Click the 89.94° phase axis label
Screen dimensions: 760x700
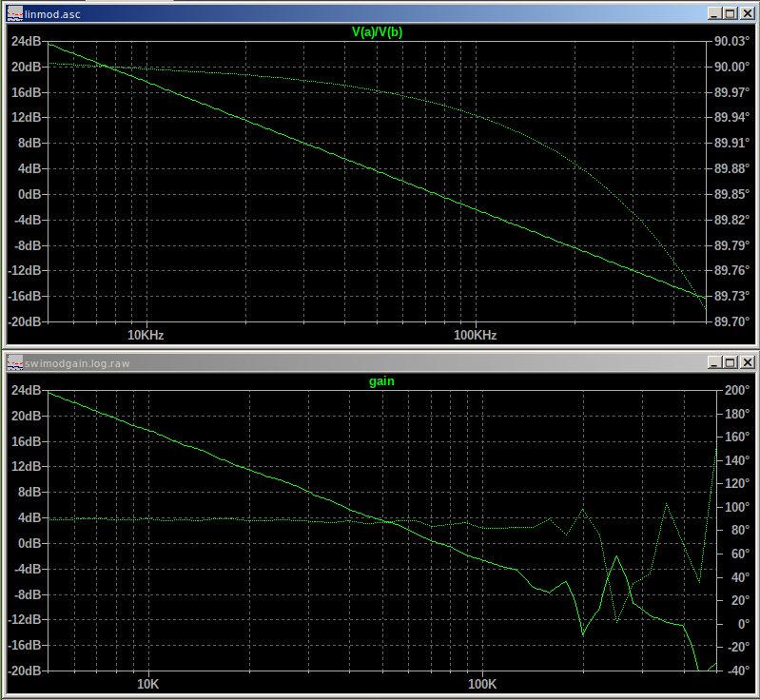731,117
